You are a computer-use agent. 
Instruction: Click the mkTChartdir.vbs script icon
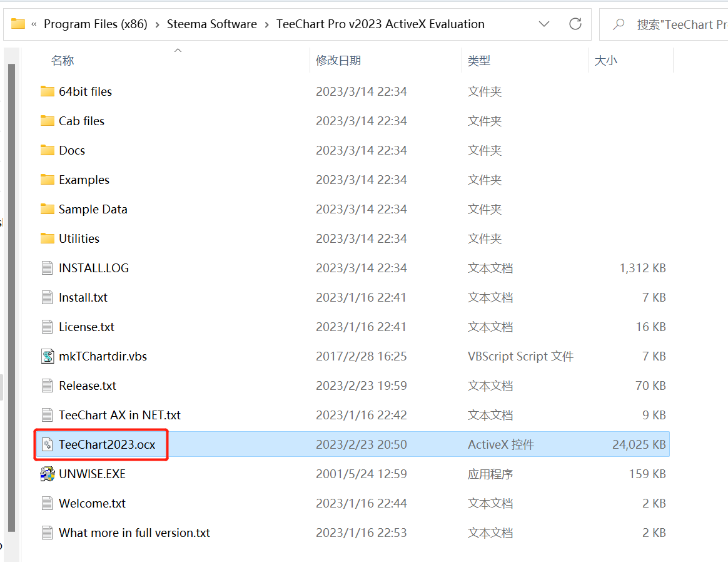coord(48,356)
